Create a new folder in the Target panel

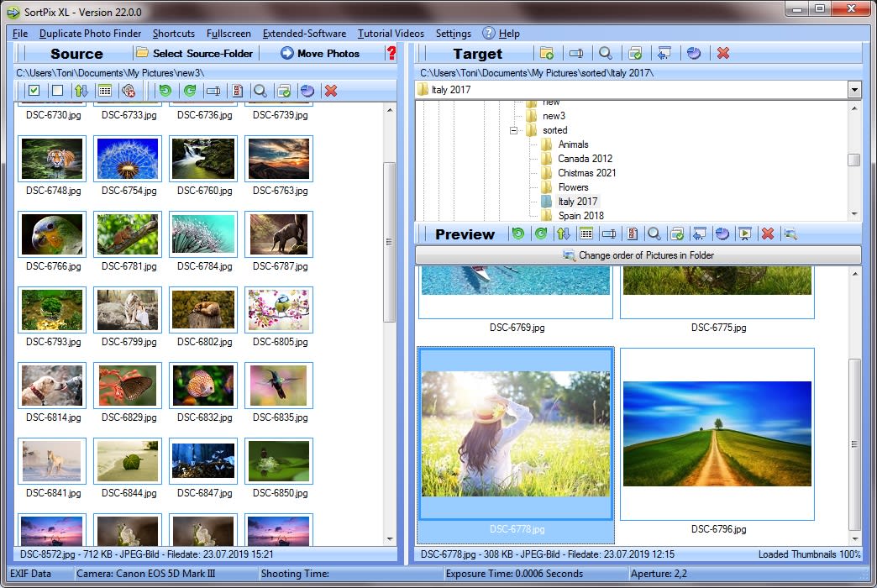(548, 53)
